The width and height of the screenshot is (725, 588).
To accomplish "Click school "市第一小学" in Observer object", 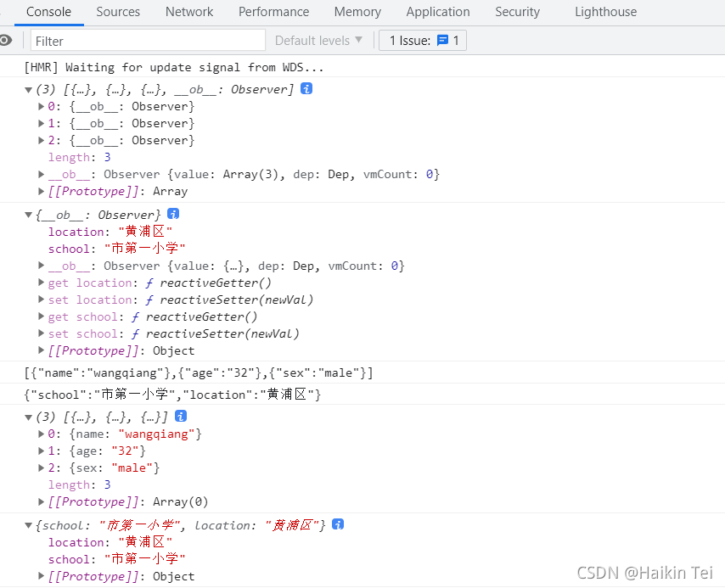I will (116, 249).
